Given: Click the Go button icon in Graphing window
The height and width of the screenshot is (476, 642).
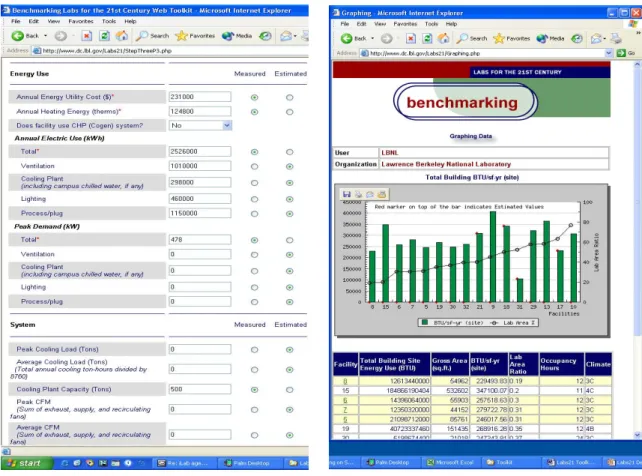Looking at the screenshot, I should tap(621, 53).
